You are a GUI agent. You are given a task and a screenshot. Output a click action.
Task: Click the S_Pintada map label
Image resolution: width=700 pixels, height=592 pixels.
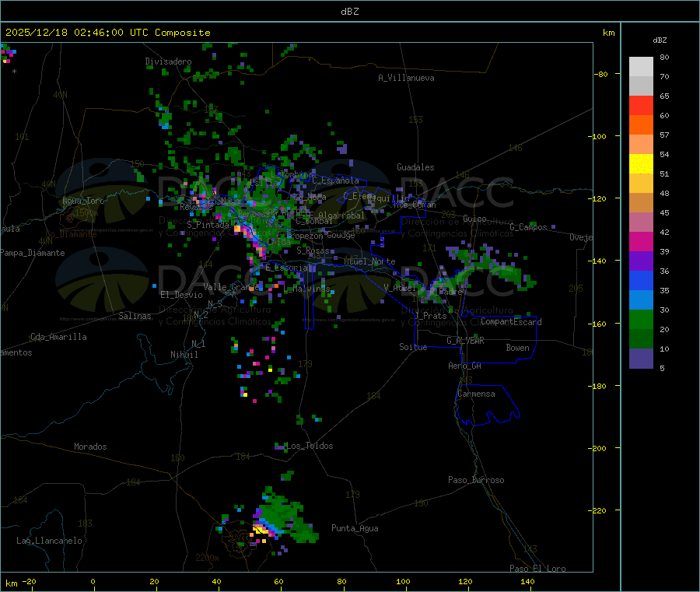[x=208, y=225]
